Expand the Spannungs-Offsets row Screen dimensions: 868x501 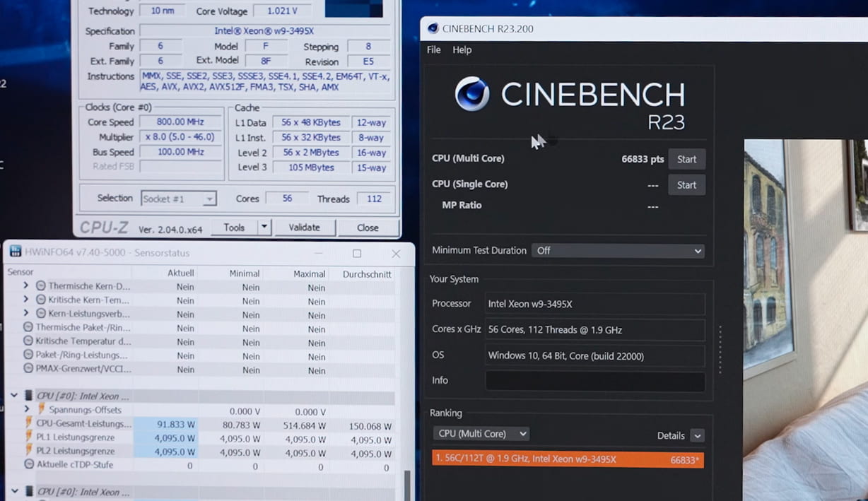27,409
